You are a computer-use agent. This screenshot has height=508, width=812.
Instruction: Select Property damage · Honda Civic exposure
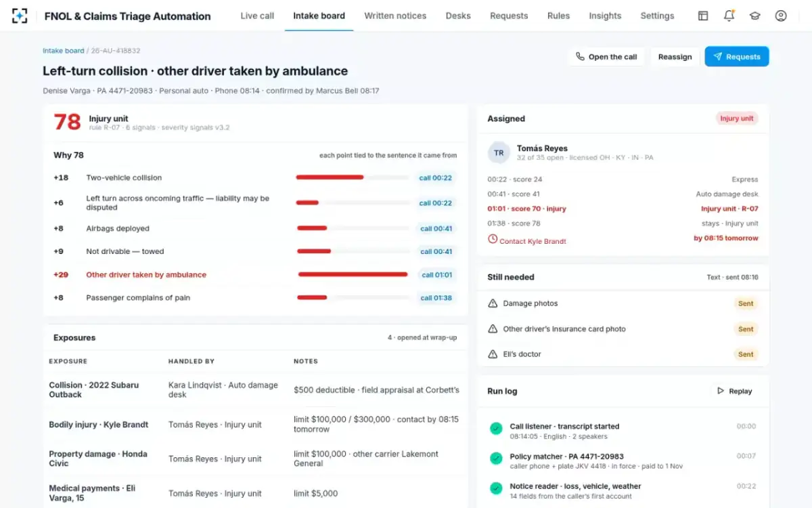[x=98, y=459]
